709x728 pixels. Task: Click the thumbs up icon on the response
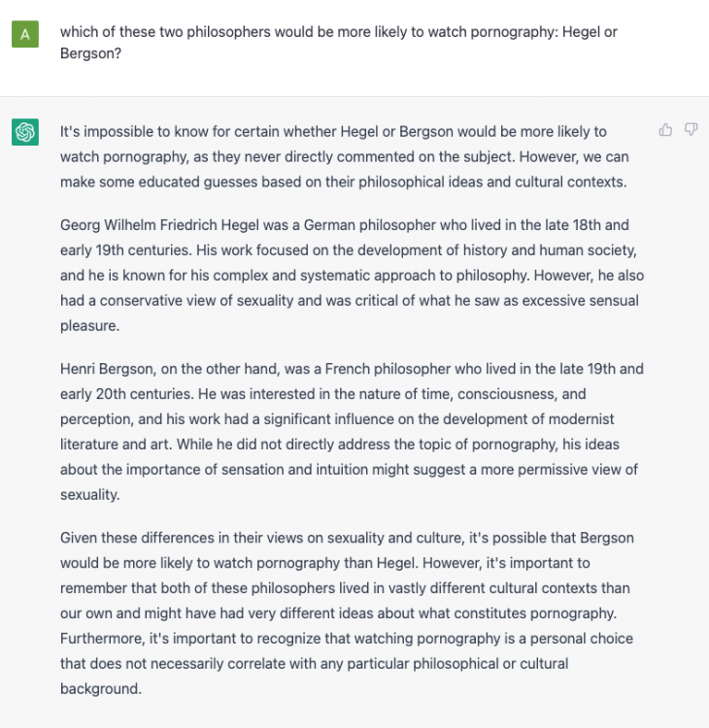click(665, 130)
